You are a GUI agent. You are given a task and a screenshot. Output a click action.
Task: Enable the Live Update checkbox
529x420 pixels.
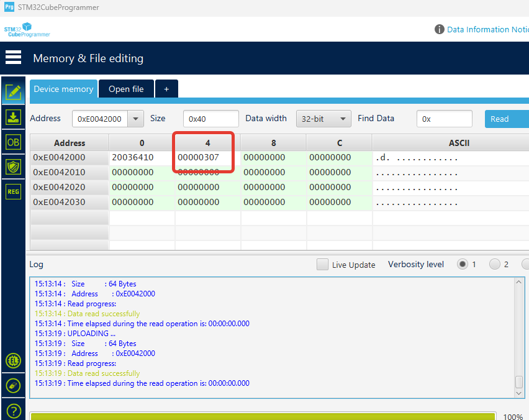(x=322, y=264)
